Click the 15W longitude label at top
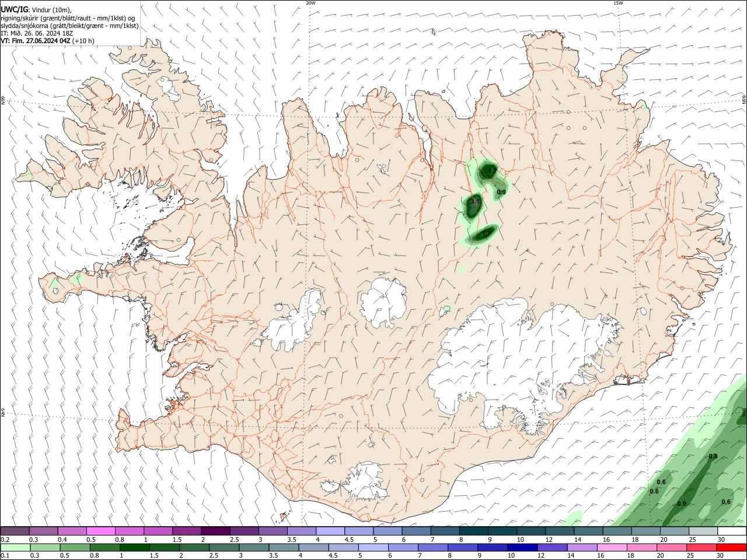 pos(618,3)
